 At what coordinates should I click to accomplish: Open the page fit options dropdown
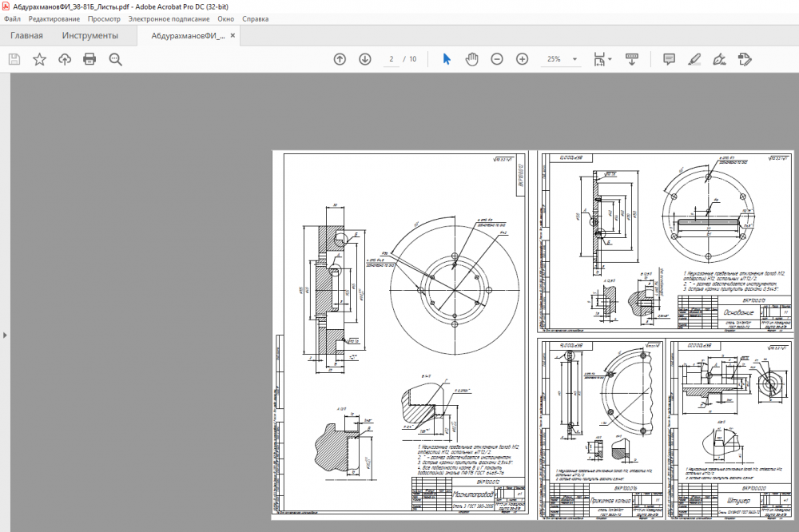(603, 59)
